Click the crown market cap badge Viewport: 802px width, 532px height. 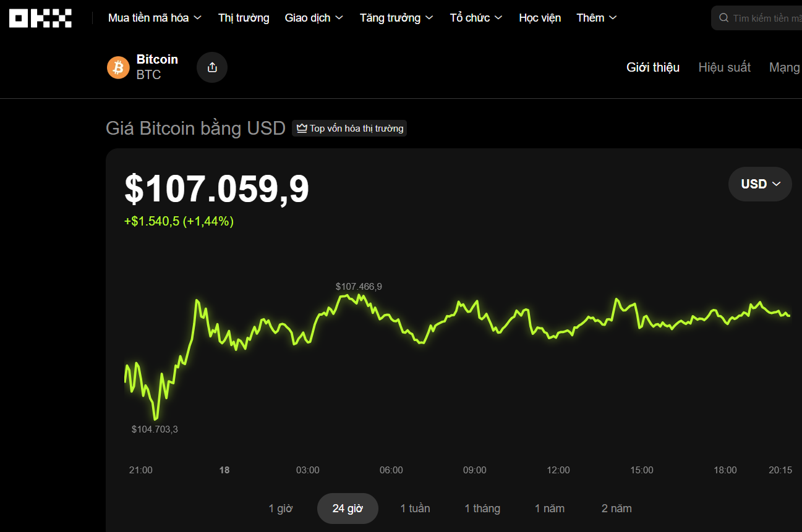[349, 129]
